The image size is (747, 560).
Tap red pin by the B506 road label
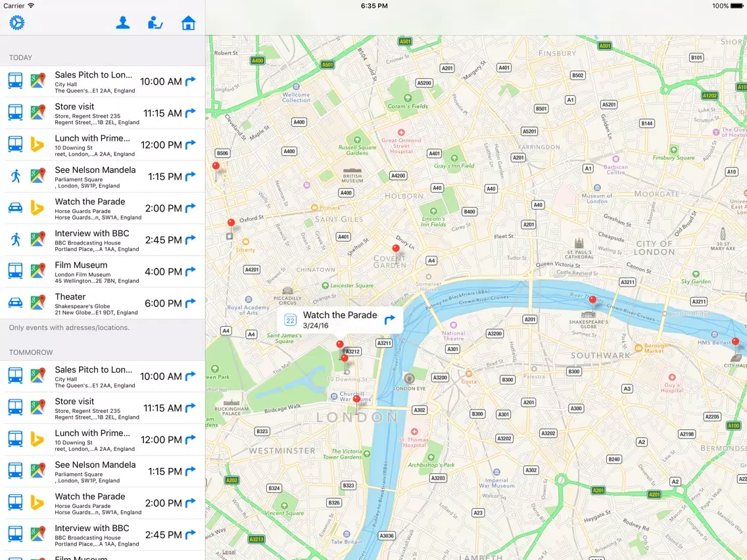tap(216, 166)
